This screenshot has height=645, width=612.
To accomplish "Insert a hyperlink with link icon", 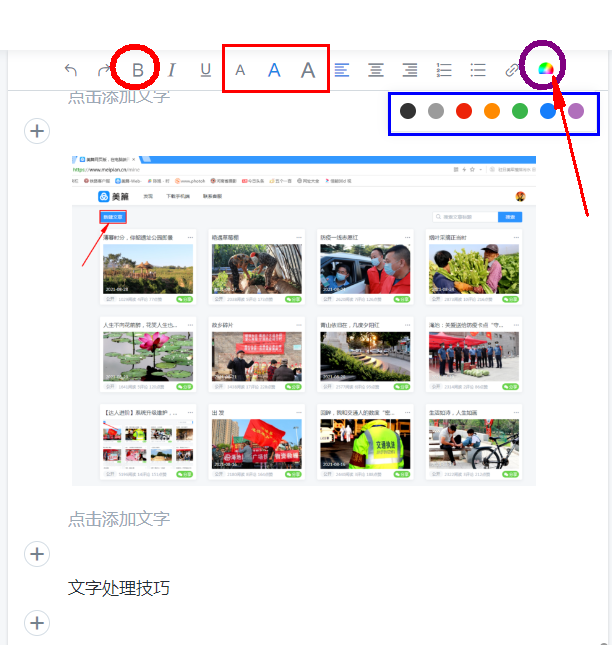I will click(512, 70).
